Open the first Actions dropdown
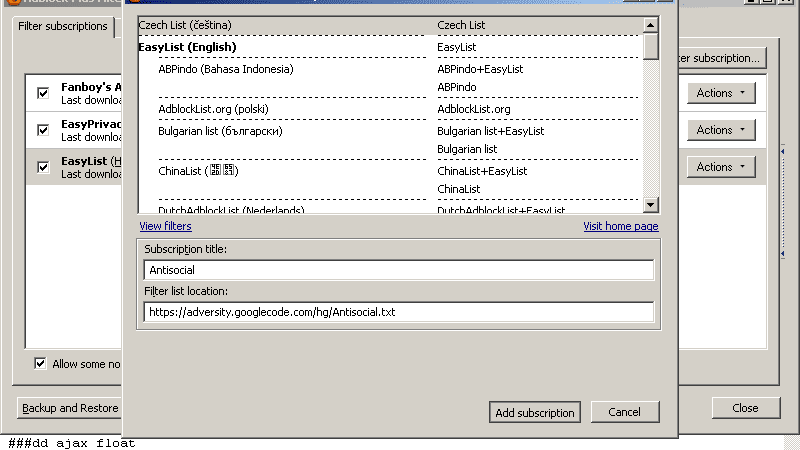The image size is (800, 450). (x=720, y=93)
